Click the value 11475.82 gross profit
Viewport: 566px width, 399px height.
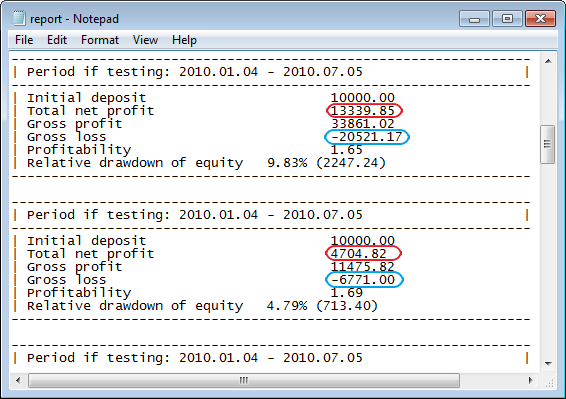[363, 266]
